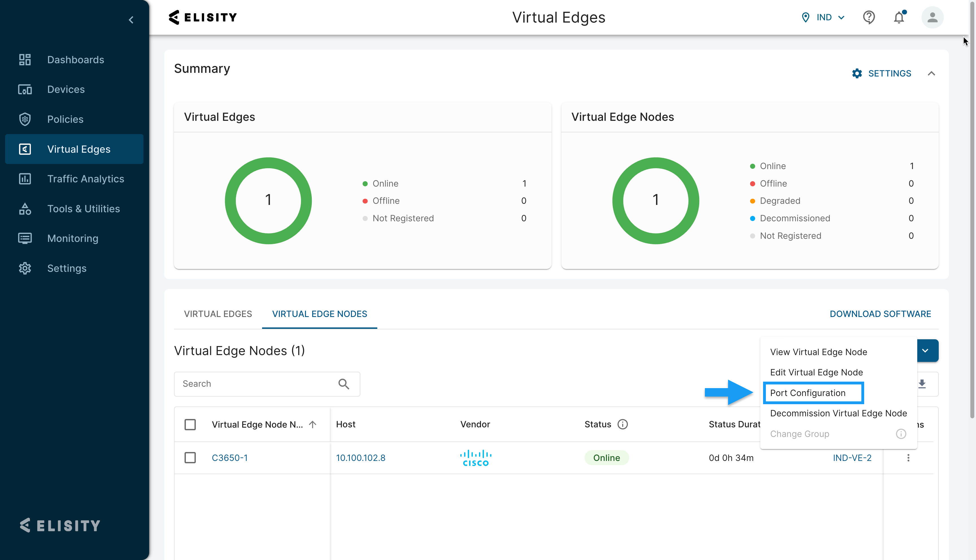Viewport: 976px width, 560px height.
Task: Check the checkbox for row C3650-1
Action: coord(190,458)
